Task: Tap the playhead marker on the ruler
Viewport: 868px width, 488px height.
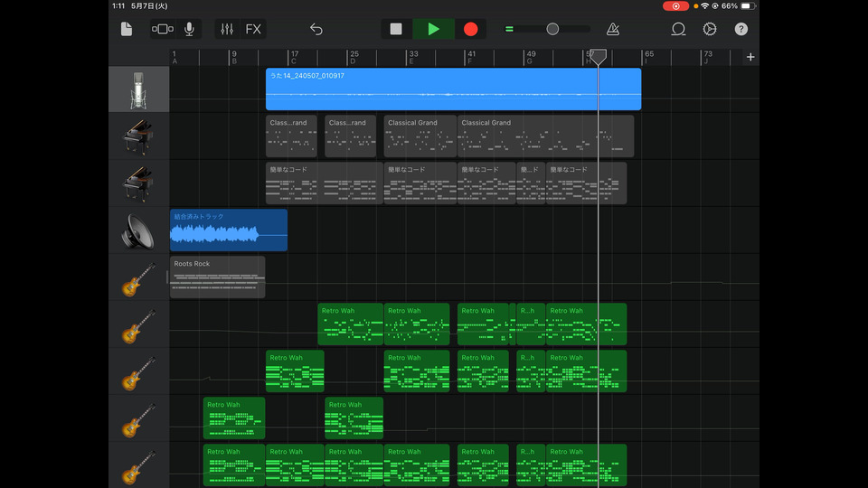Action: [598, 56]
